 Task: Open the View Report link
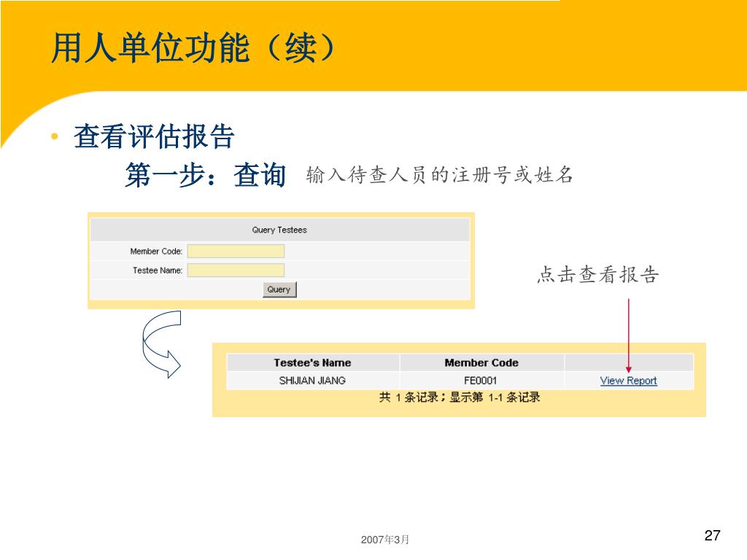click(x=628, y=381)
